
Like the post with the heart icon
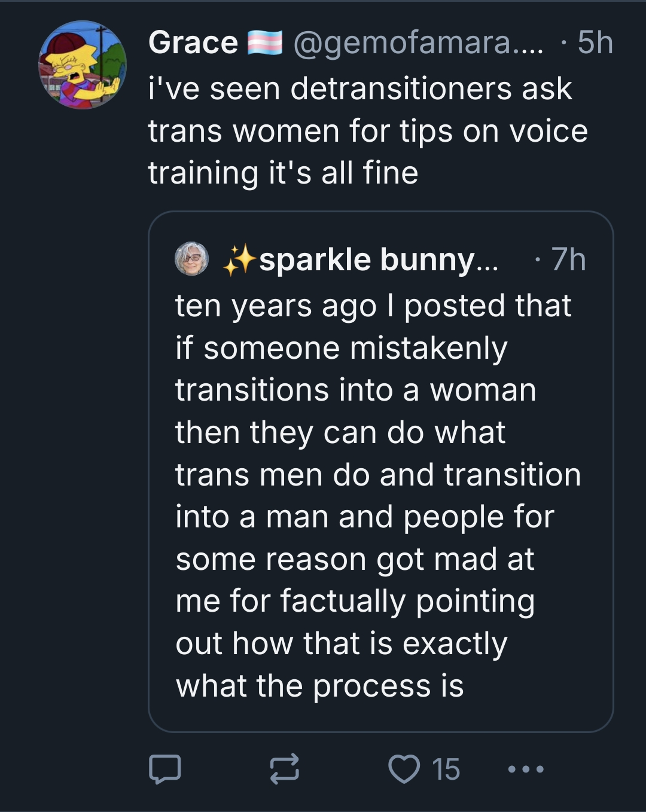click(x=404, y=769)
